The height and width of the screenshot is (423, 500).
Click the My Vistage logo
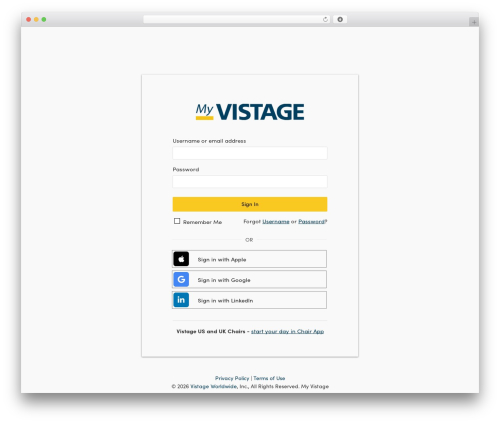pos(250,111)
